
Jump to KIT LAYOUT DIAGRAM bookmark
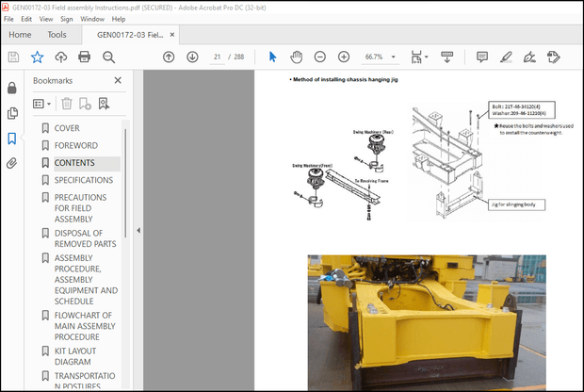coord(75,356)
